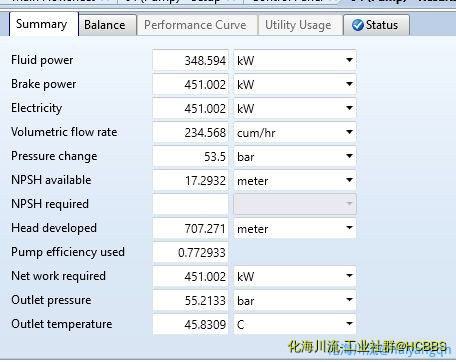
Task: Click the NPSH available label
Action: click(51, 180)
